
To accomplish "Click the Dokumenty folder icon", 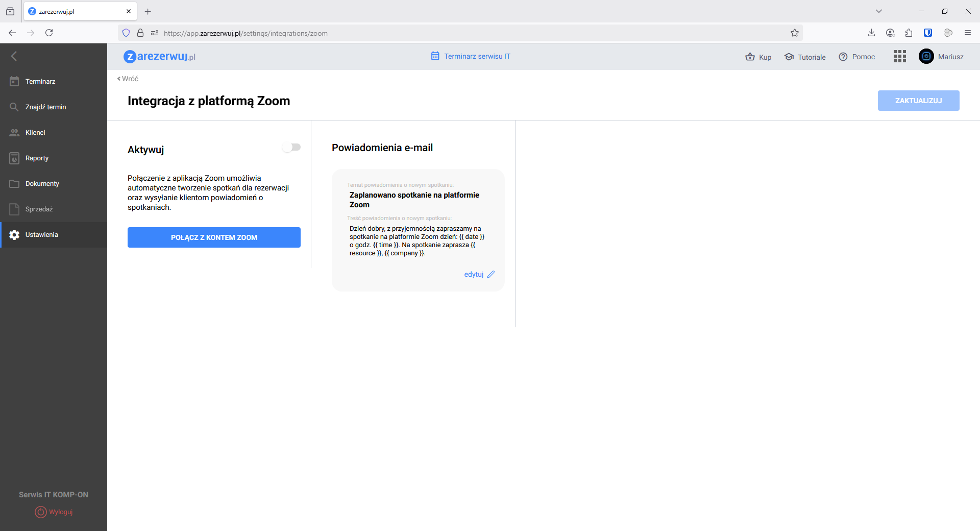I will pos(14,184).
